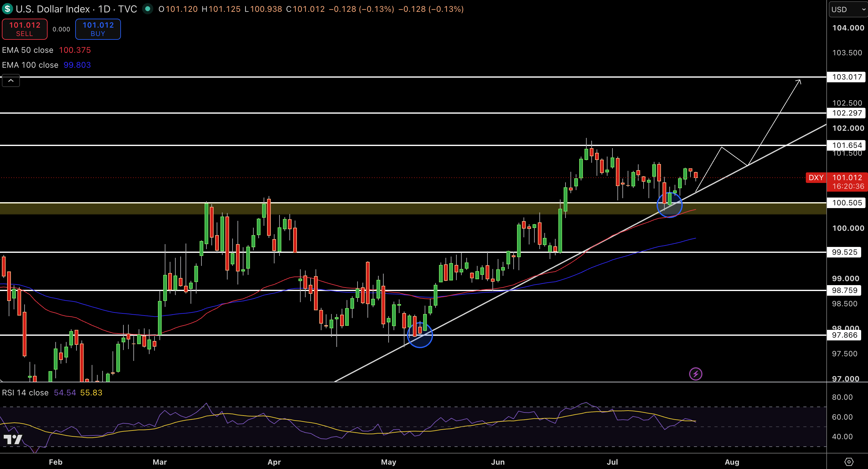The height and width of the screenshot is (469, 868).
Task: Click the green dollar symbol logo icon
Action: pos(7,9)
